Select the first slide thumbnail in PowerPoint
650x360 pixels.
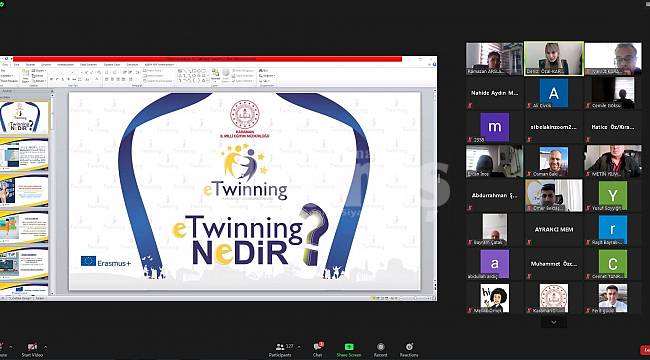(x=24, y=117)
